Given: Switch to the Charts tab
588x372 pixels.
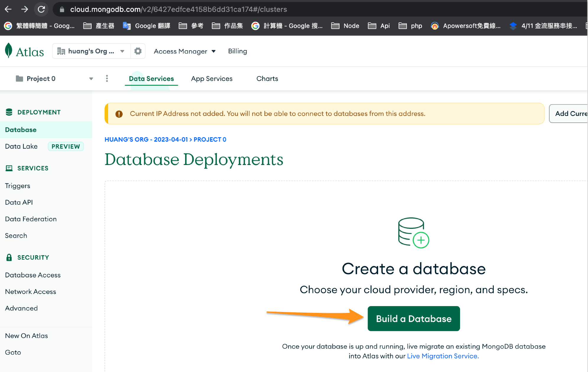Looking at the screenshot, I should pyautogui.click(x=267, y=79).
